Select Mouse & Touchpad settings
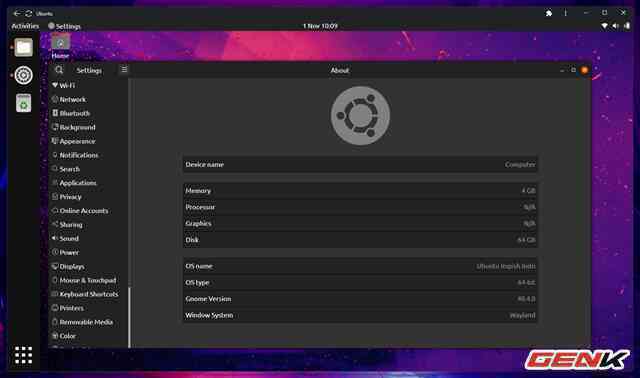This screenshot has height=378, width=640. click(89, 280)
